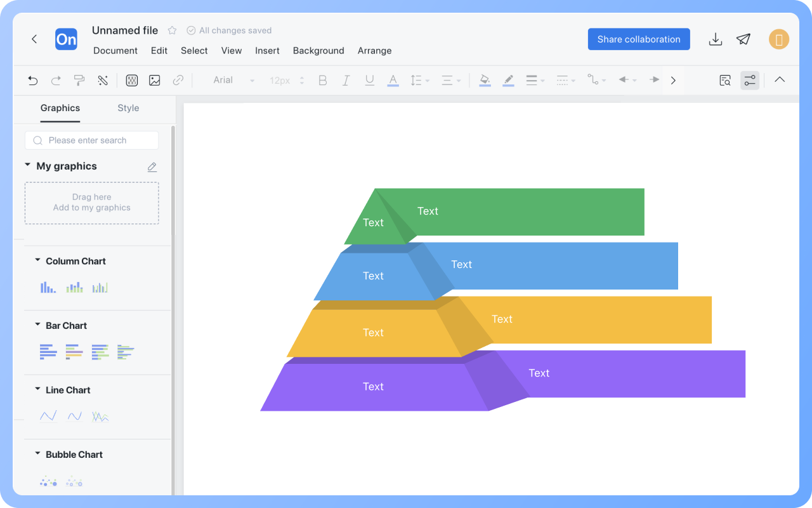Insert an image using the toolbar icon

click(x=154, y=80)
